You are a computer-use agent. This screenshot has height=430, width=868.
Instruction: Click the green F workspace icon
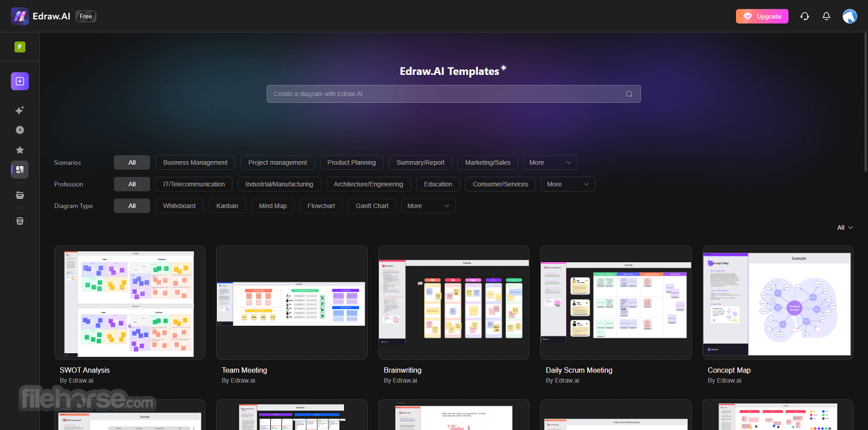[20, 47]
